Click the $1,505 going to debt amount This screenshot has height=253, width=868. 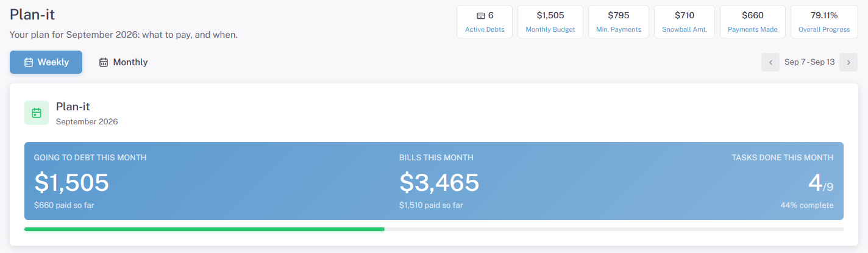click(71, 182)
